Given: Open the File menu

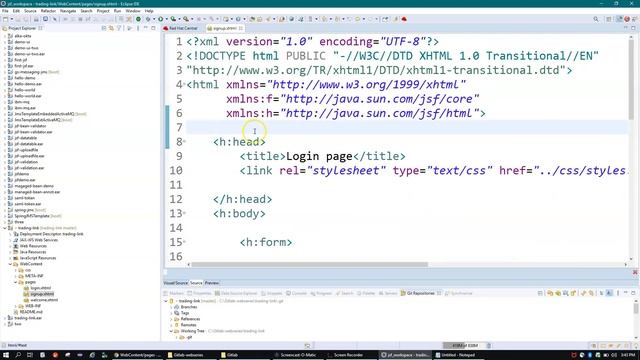Looking at the screenshot, I should click(5, 11).
